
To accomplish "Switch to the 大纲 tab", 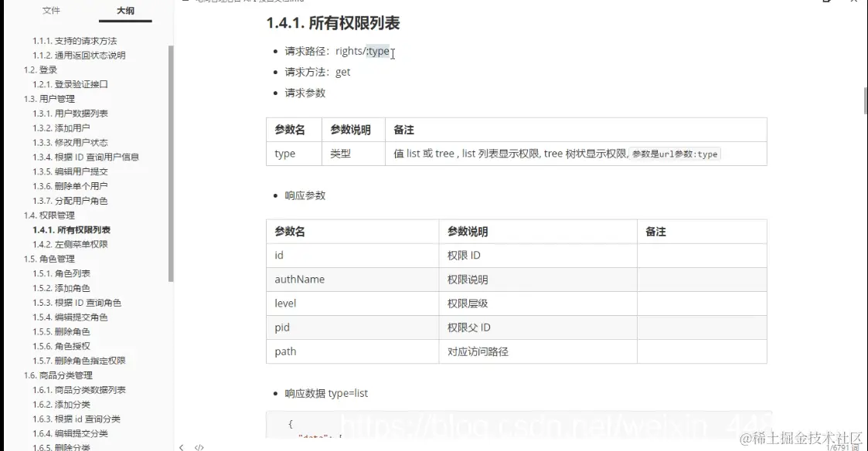I will pos(126,11).
